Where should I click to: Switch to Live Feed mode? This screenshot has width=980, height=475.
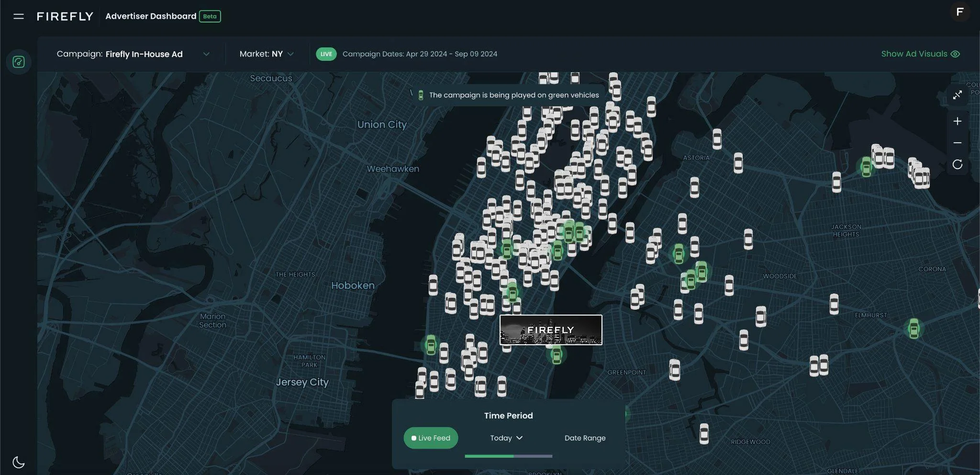pyautogui.click(x=430, y=438)
